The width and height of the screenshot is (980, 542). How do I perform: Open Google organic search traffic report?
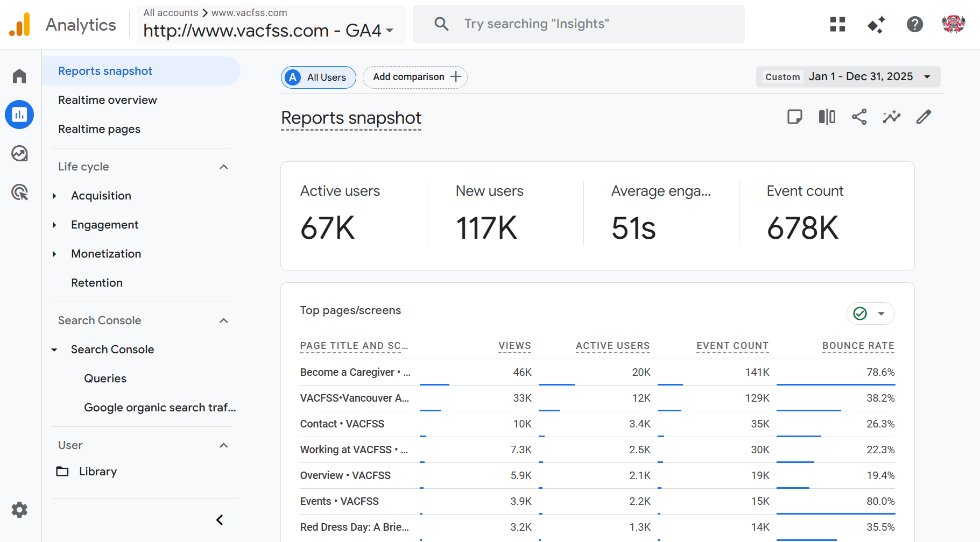pos(160,408)
